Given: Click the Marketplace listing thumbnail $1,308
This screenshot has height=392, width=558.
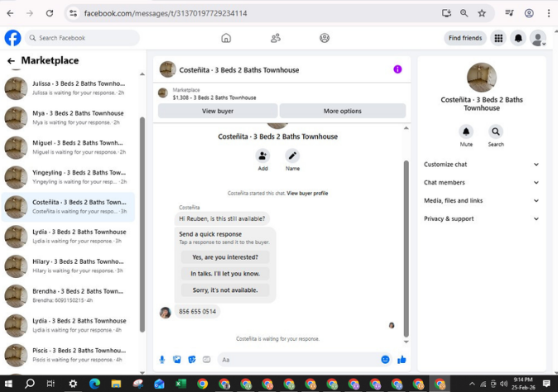Looking at the screenshot, I should point(163,93).
